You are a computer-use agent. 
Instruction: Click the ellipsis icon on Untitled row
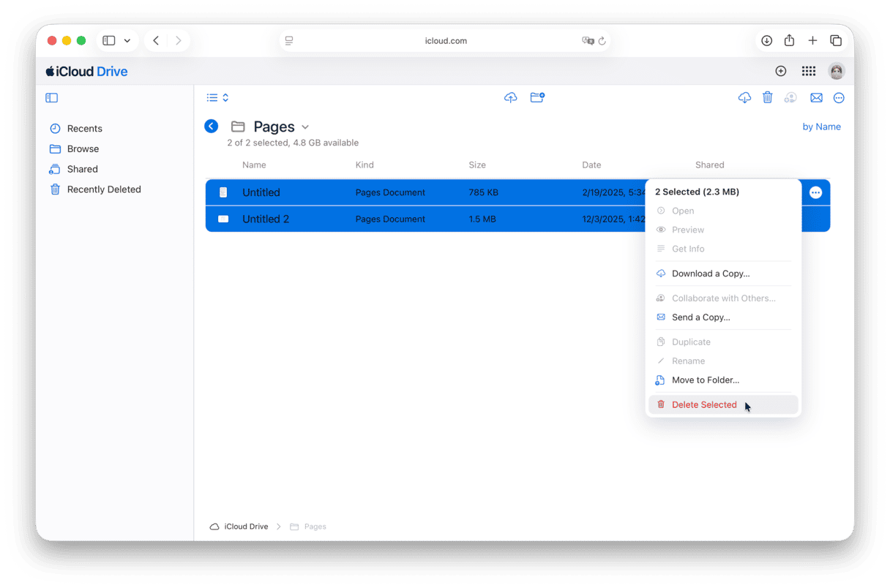(x=815, y=192)
